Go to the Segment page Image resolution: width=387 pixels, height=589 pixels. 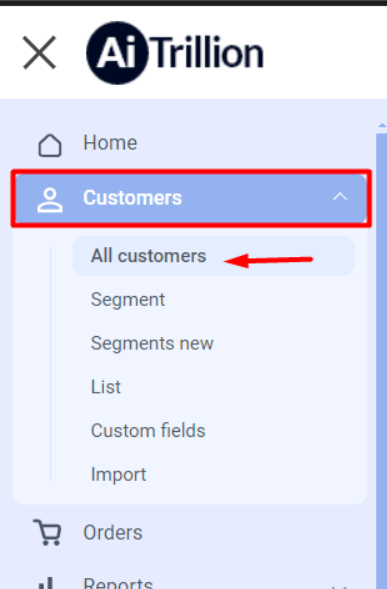click(128, 299)
